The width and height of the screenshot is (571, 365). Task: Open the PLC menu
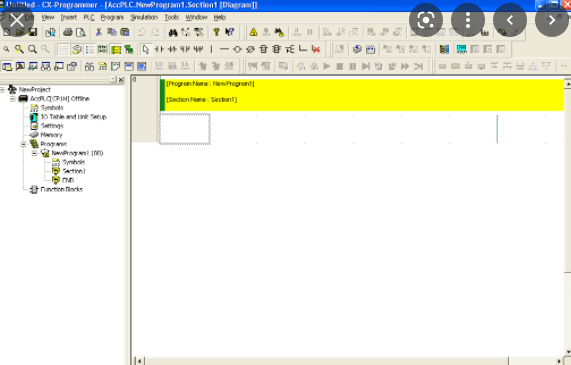coord(89,17)
